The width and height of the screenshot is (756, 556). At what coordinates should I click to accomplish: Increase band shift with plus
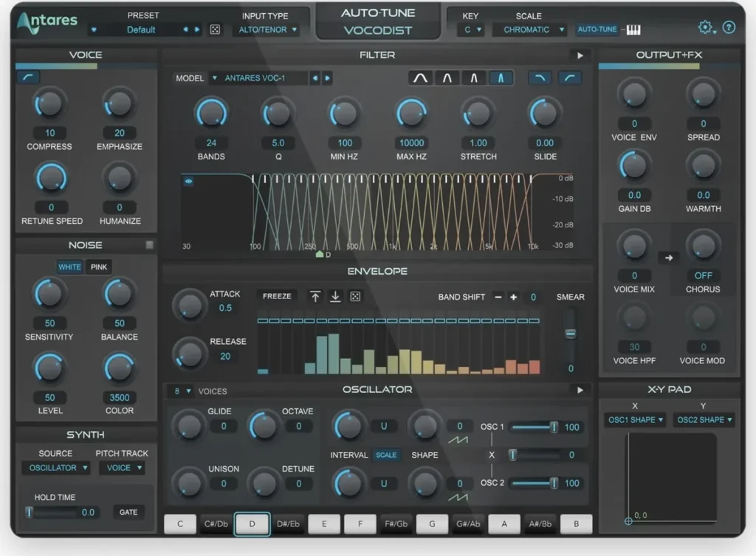[514, 297]
